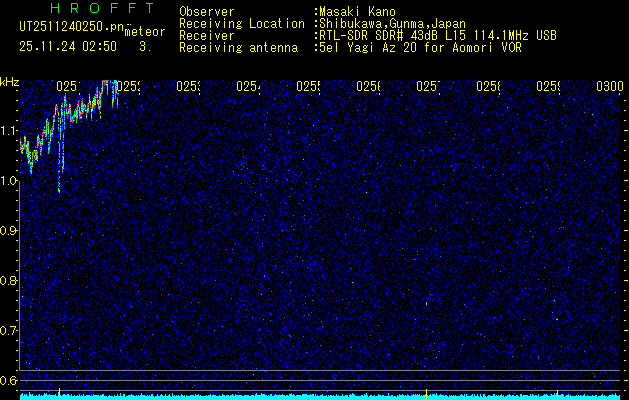The image size is (629, 400).
Task: Click the "Receiving Location" label
Action: 242,24
